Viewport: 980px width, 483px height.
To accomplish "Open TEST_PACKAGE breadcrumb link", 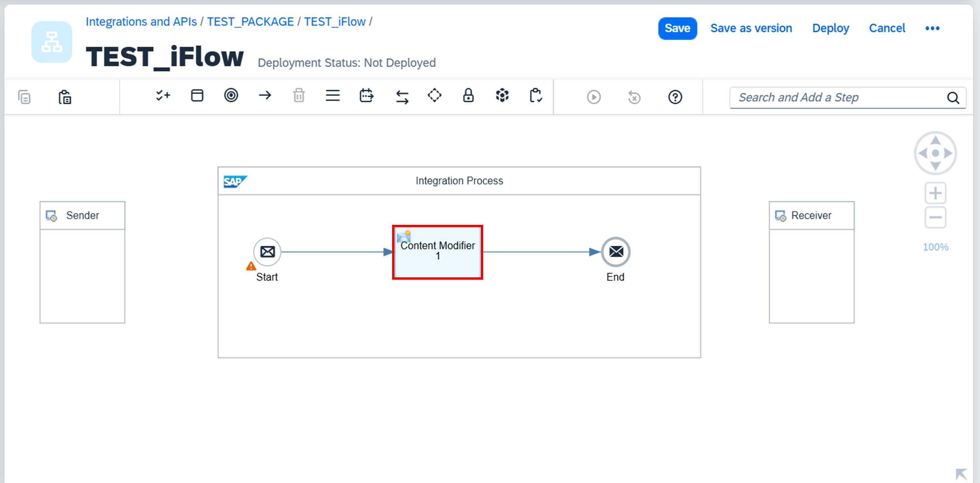I will (250, 21).
